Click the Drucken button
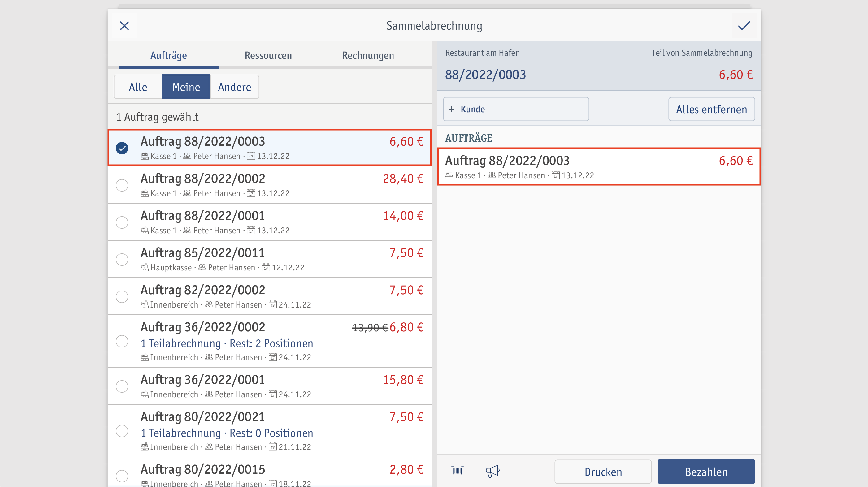Screen dimensions: 868x487 tap(603, 472)
